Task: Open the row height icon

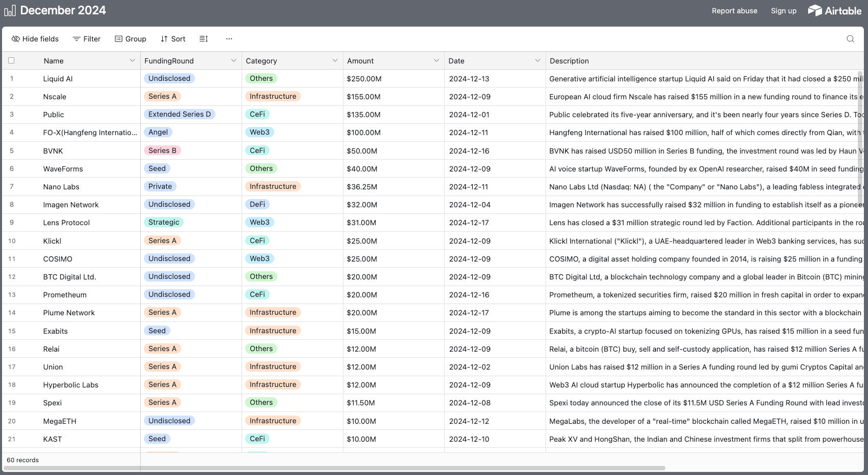Action: click(204, 39)
